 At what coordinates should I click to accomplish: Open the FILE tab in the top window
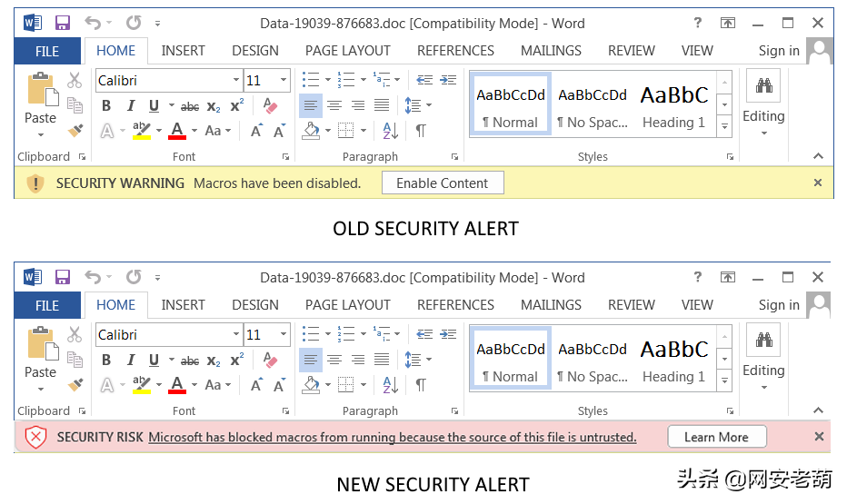click(x=47, y=51)
